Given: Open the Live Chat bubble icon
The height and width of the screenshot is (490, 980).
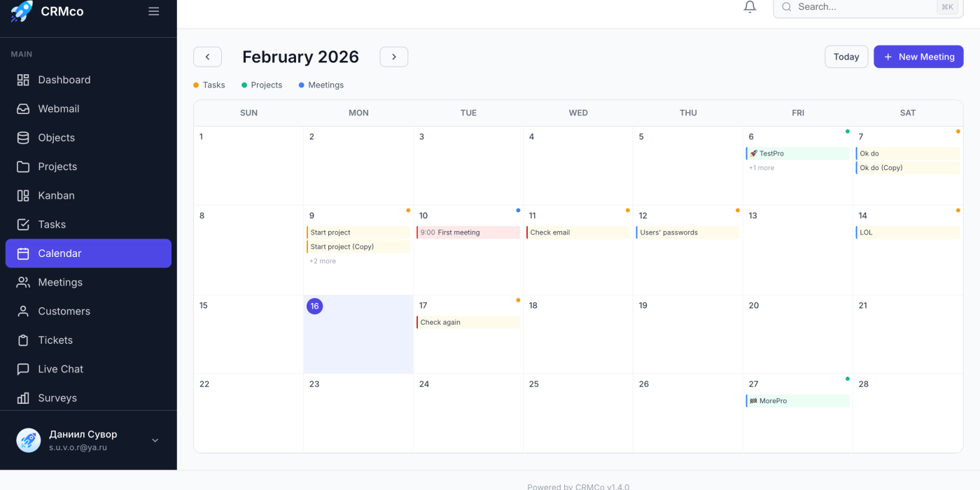Looking at the screenshot, I should pos(23,369).
